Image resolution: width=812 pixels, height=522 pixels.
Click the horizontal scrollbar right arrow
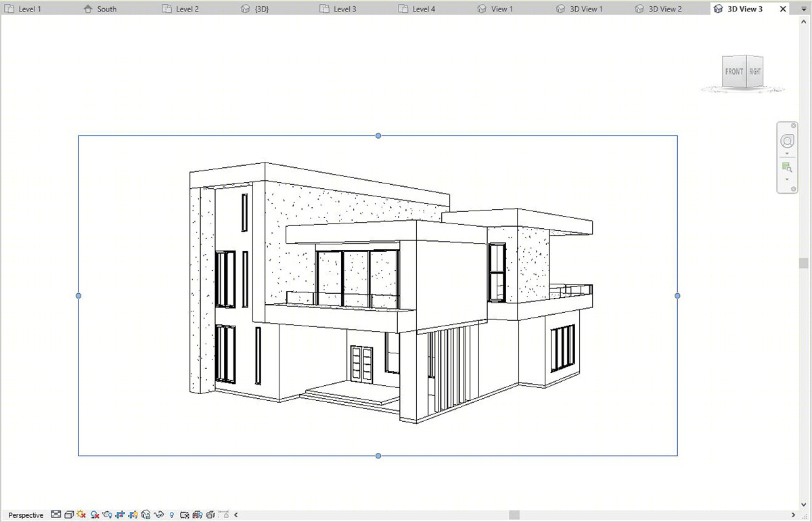point(793,515)
